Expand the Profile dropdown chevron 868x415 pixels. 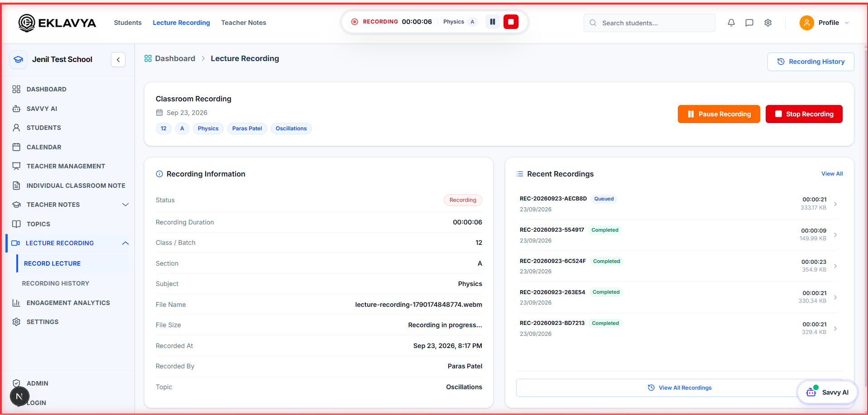pos(847,23)
